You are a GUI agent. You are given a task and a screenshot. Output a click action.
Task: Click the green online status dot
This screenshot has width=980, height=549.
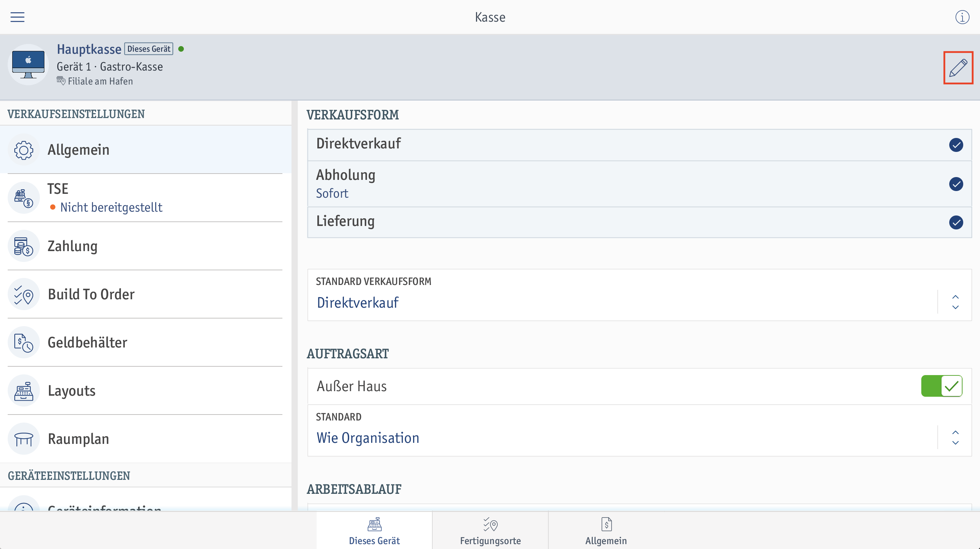click(181, 49)
